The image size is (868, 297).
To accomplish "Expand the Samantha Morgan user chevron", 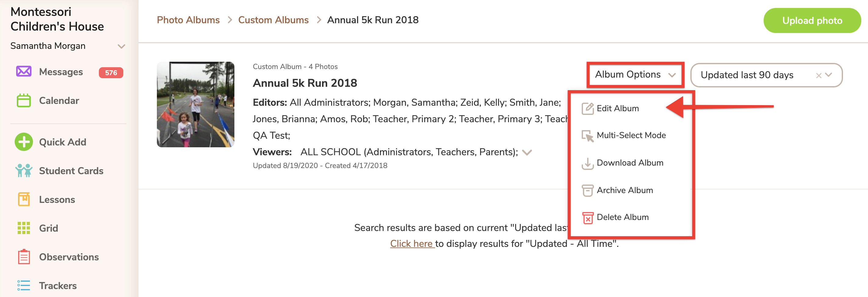I will pos(121,46).
